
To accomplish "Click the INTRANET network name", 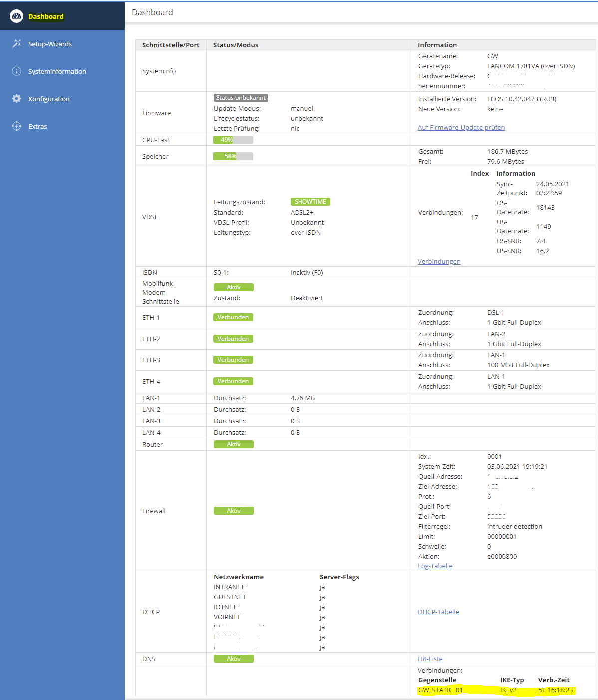I will click(229, 587).
